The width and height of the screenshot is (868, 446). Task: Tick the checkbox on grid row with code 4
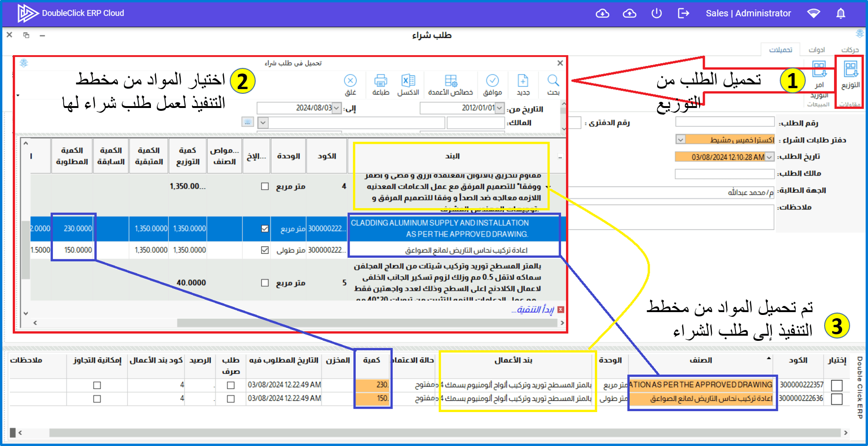click(265, 187)
